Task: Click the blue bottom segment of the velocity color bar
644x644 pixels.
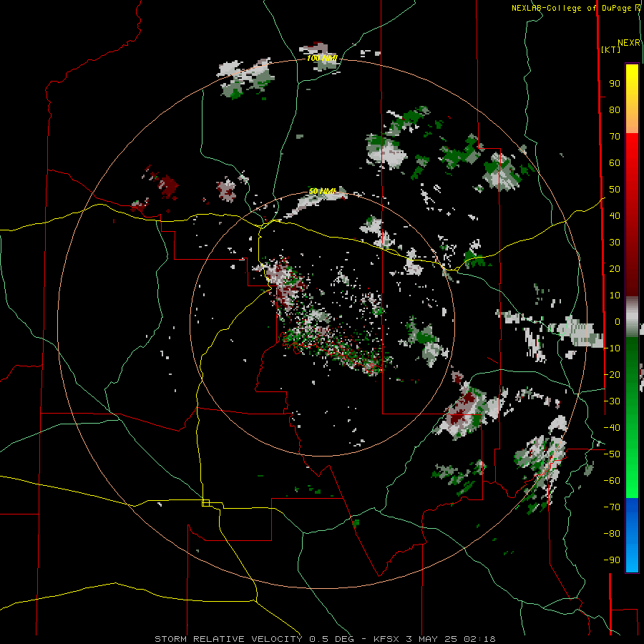Action: 632,534
